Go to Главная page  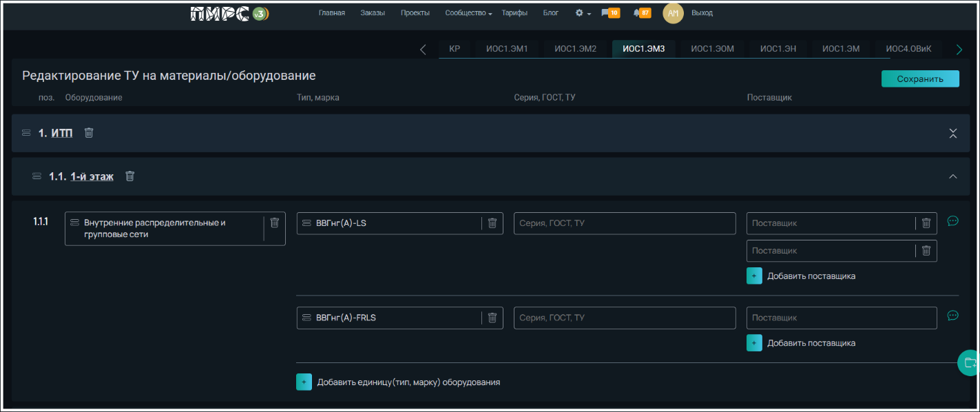point(332,13)
